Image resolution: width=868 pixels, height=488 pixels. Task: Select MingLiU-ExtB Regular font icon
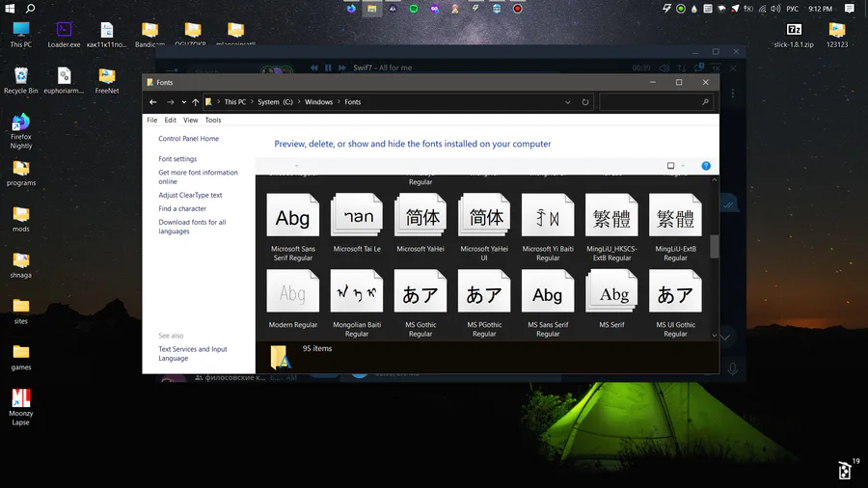coord(675,215)
